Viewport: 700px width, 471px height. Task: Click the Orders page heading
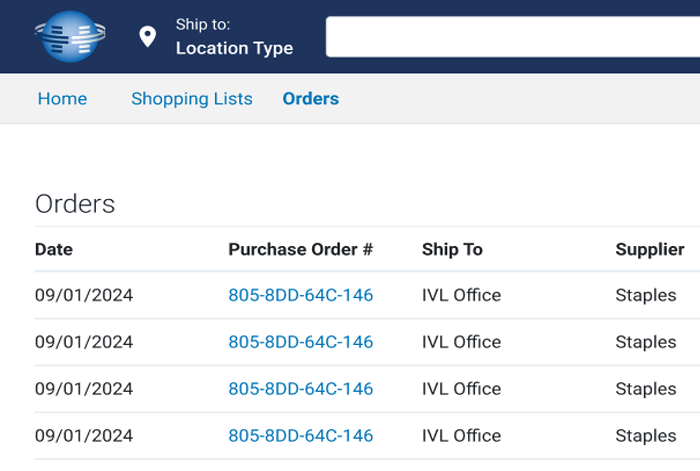pyautogui.click(x=75, y=204)
